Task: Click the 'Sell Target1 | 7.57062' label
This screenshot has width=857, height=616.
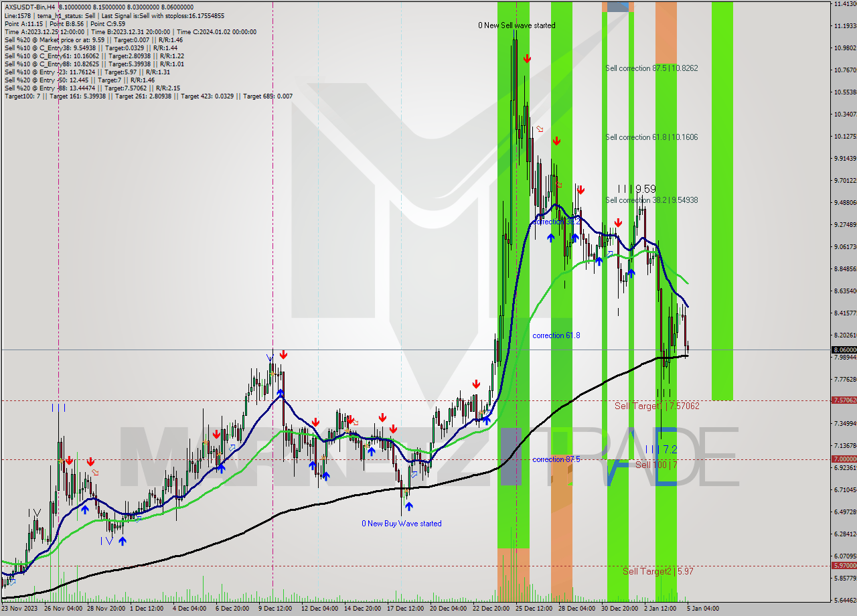Action: coord(657,406)
